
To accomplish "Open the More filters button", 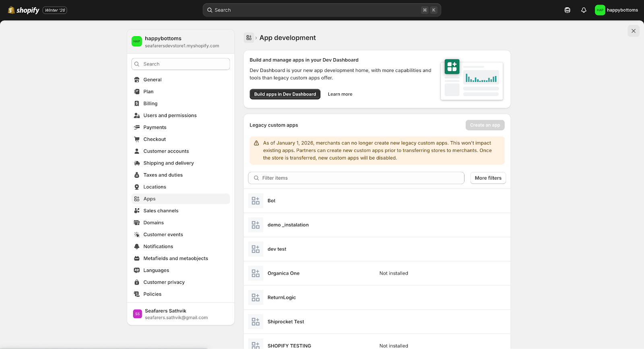I will (488, 178).
